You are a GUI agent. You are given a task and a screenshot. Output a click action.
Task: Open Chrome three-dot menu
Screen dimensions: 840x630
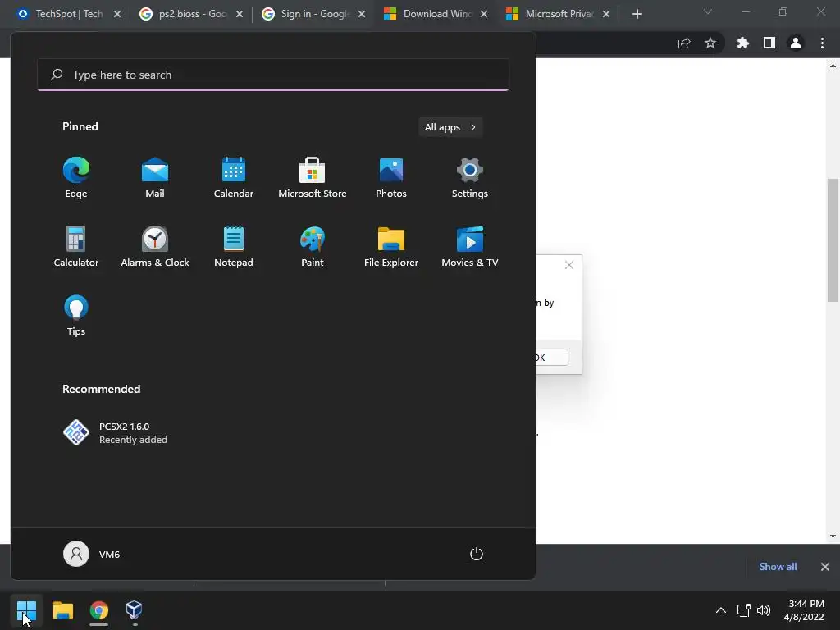822,43
